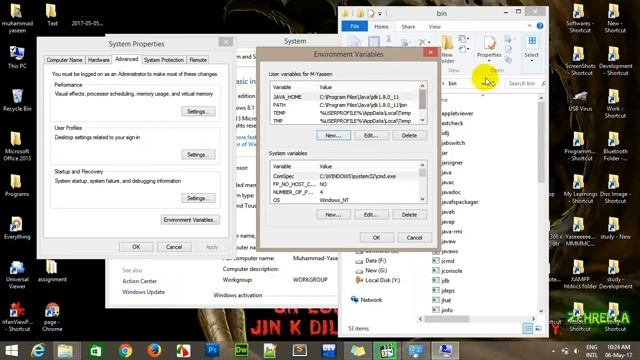Open Explorer help question mark icon
This screenshot has height=360, width=640.
540,26
